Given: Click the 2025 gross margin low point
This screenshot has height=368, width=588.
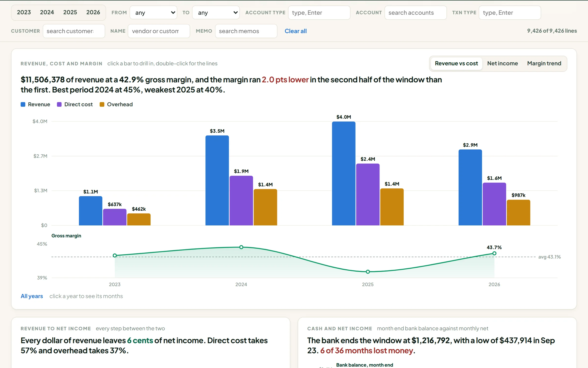Looking at the screenshot, I should click(368, 272).
